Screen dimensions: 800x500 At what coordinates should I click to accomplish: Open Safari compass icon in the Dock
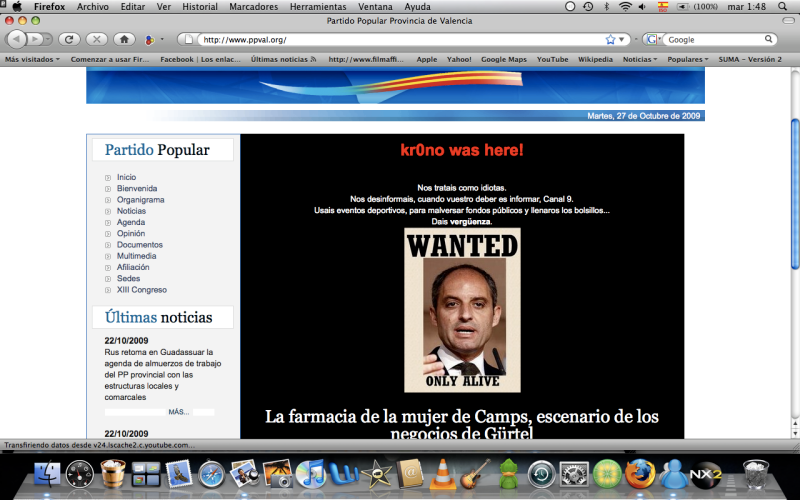(x=213, y=472)
